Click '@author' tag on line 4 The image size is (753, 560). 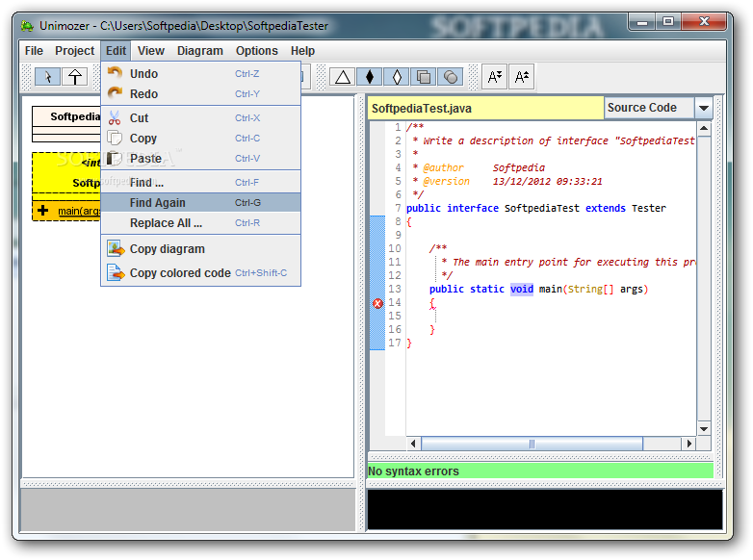point(443,168)
